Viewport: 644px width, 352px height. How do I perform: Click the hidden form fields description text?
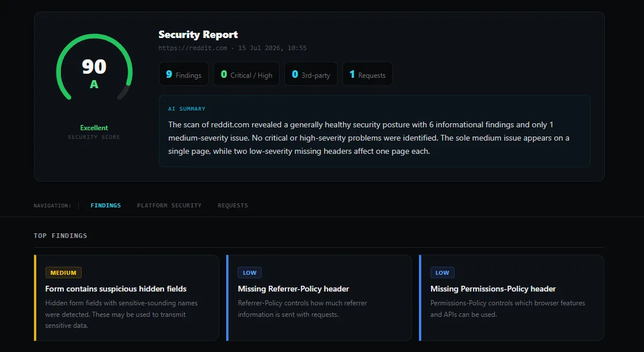click(x=121, y=314)
